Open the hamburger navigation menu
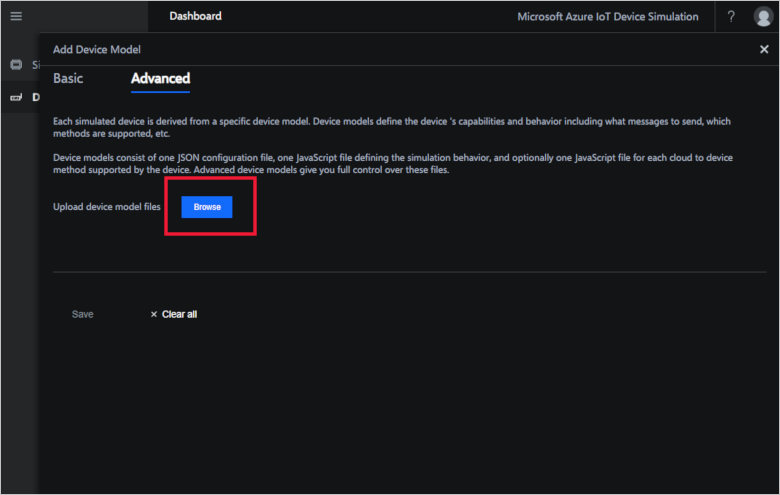 (16, 16)
